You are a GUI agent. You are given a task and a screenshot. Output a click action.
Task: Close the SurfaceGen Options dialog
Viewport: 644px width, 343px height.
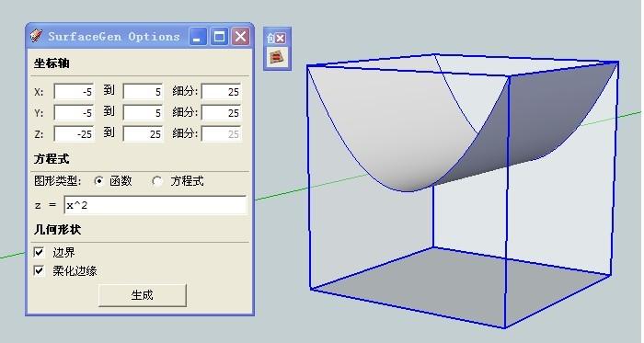tap(240, 37)
